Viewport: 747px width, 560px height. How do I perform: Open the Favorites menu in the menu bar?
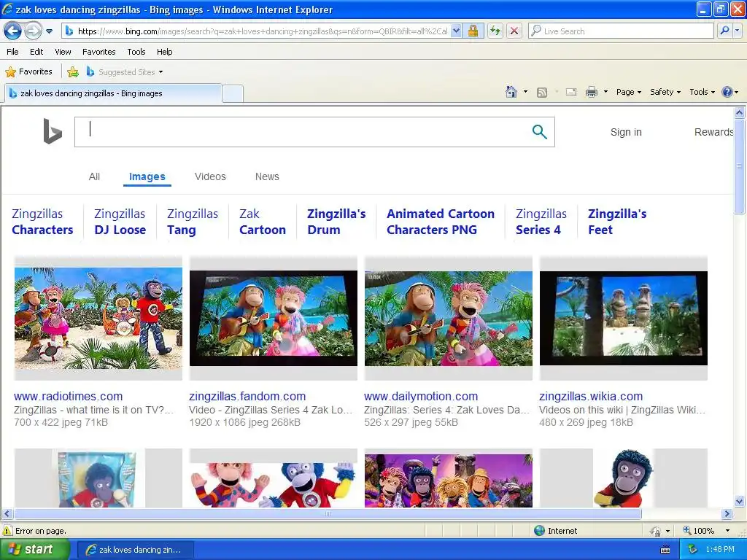tap(98, 52)
